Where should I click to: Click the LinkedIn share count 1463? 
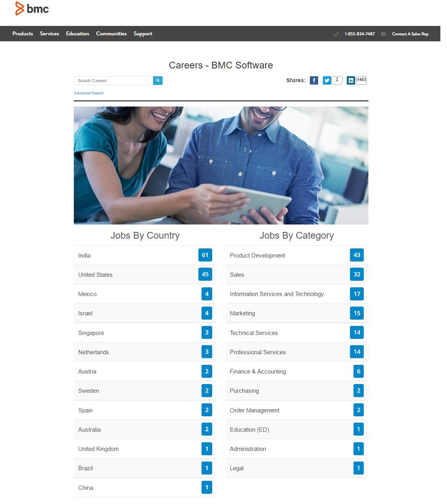(361, 80)
